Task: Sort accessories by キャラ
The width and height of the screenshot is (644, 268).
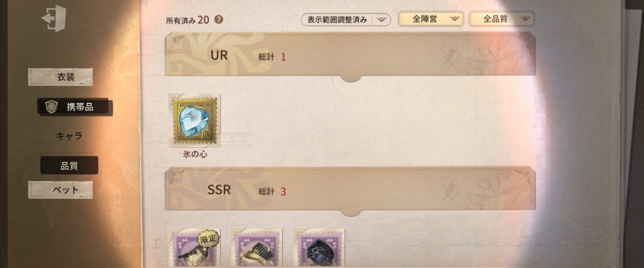Action: point(69,136)
